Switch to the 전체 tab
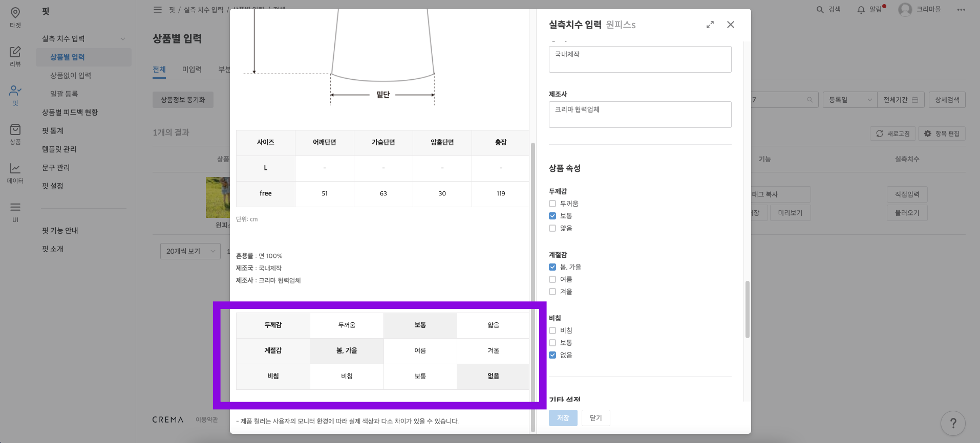Viewport: 980px width, 443px height. click(x=159, y=70)
